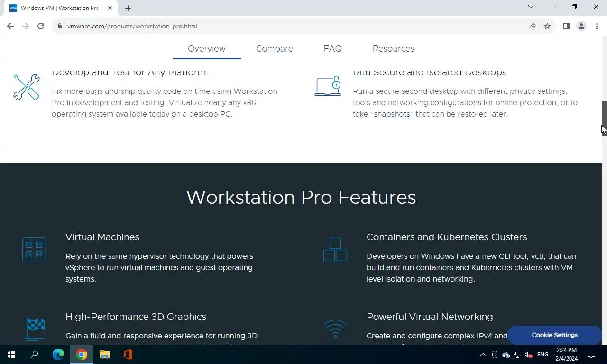The height and width of the screenshot is (364, 607).
Task: Click the Virtual Machines heading
Action: 102,237
